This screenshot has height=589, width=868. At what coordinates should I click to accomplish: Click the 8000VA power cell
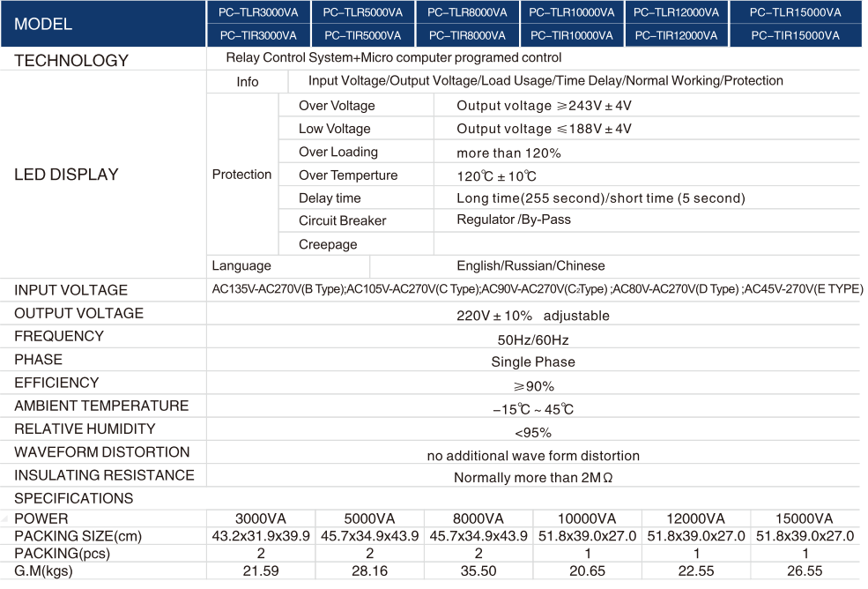click(x=478, y=518)
